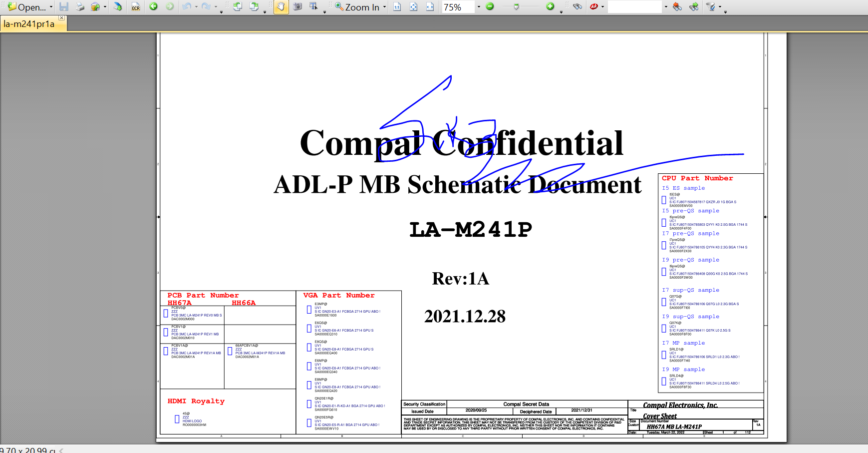Click the 'Compal Electronics, Inc.' text
This screenshot has height=453, width=868.
[x=680, y=405]
